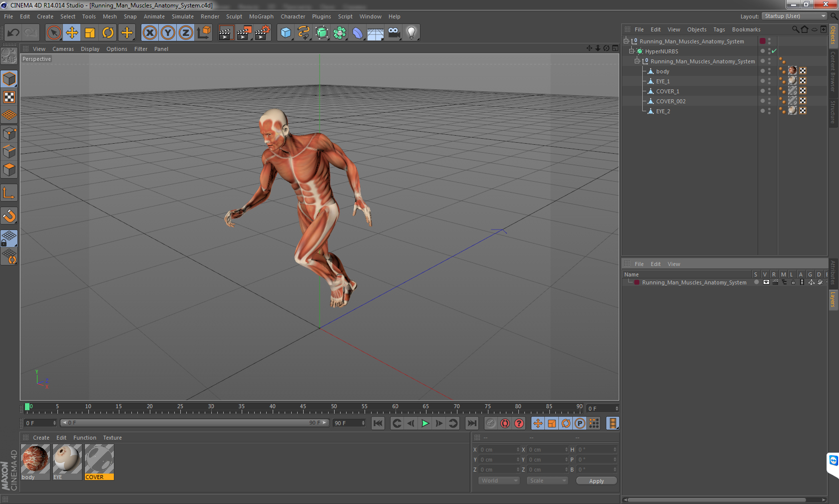Click Render View clapperboard icon
This screenshot has height=504, width=839.
226,33
